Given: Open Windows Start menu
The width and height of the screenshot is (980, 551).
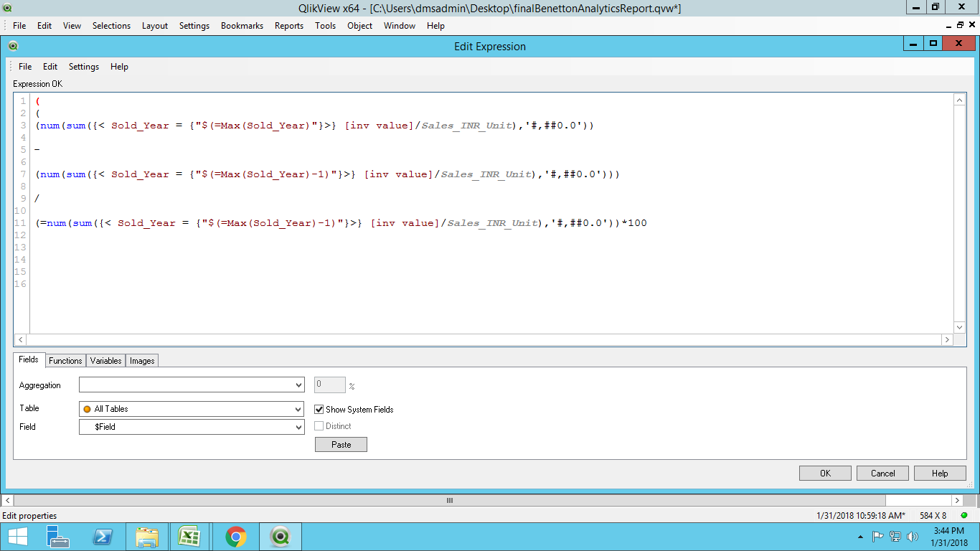Looking at the screenshot, I should 17,537.
